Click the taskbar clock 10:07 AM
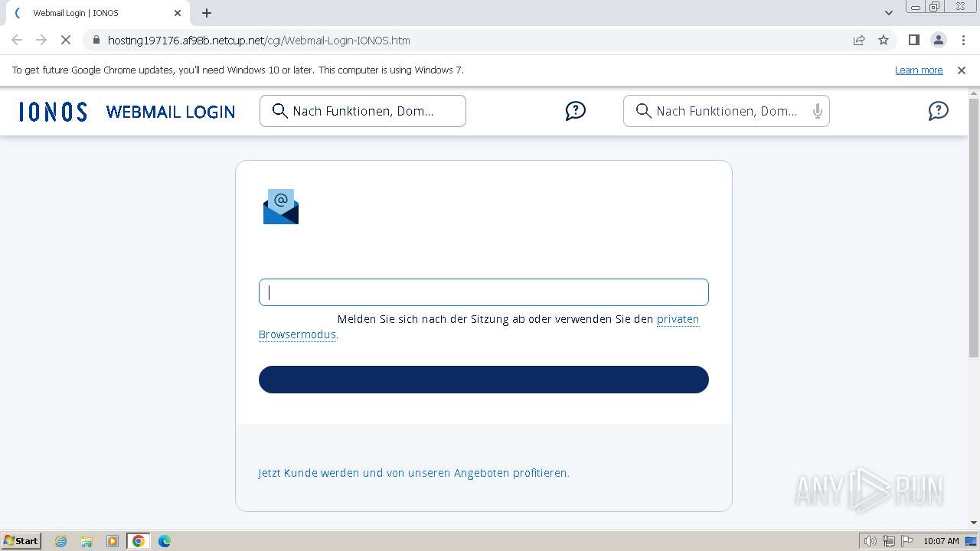This screenshot has width=980, height=551. point(941,541)
